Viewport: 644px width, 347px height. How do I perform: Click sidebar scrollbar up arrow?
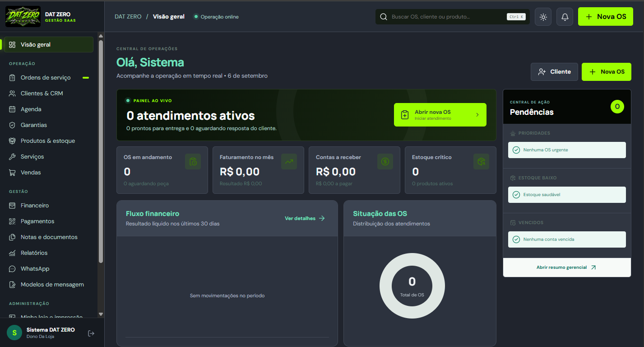coord(101,35)
